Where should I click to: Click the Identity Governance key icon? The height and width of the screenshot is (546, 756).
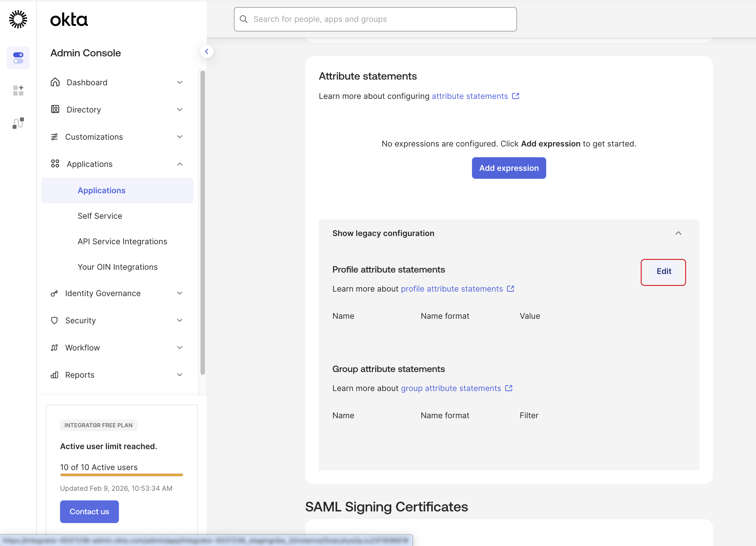click(x=54, y=293)
